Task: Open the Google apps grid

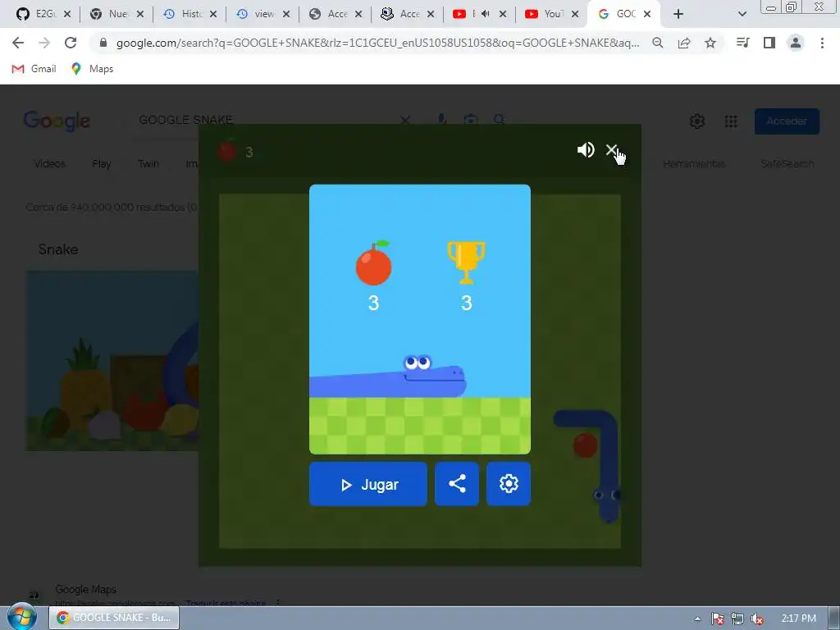Action: tap(731, 121)
